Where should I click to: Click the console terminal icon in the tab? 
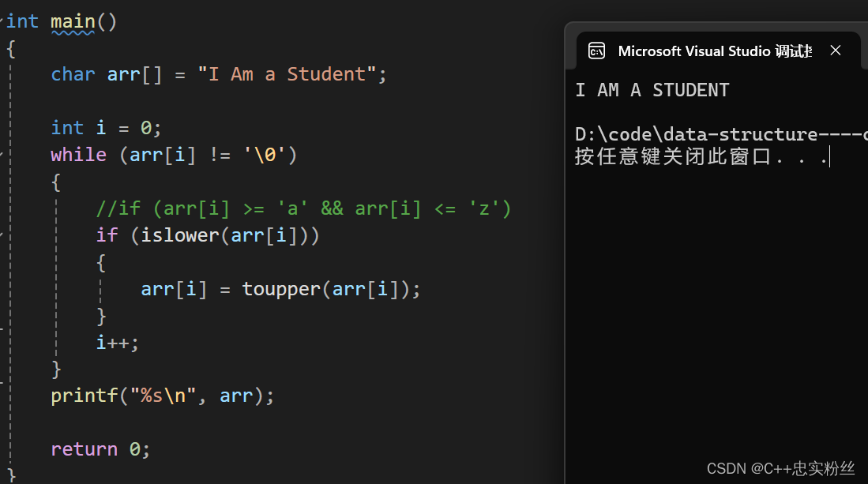tap(596, 51)
